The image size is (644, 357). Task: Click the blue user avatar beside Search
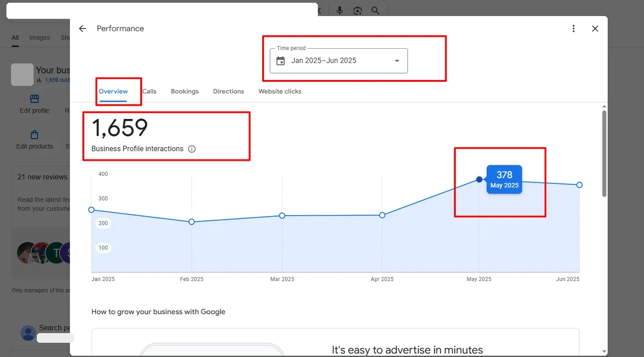[x=28, y=333]
